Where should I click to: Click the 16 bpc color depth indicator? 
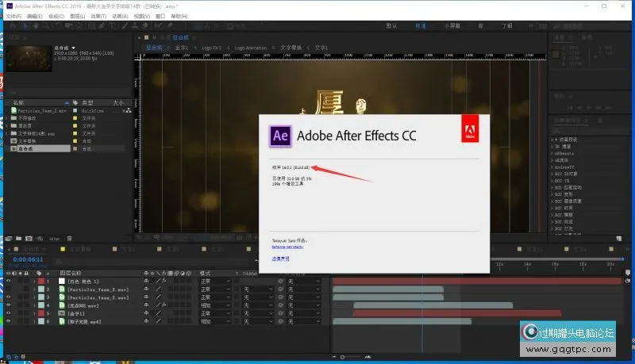pyautogui.click(x=54, y=239)
